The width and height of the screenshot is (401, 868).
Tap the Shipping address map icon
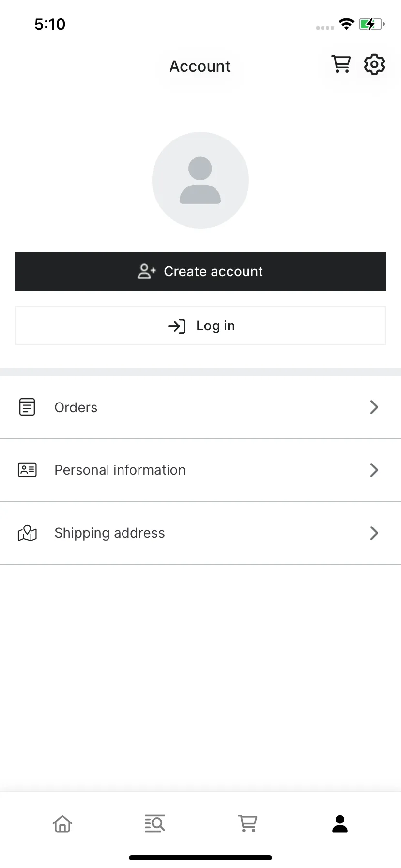27,533
